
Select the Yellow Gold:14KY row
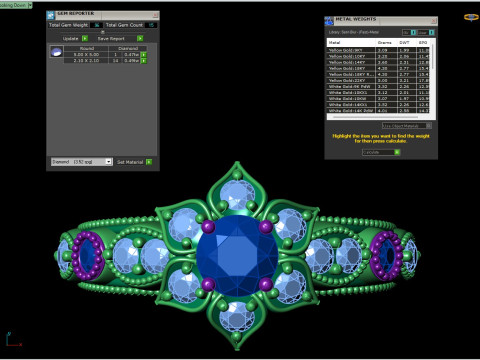pos(378,62)
